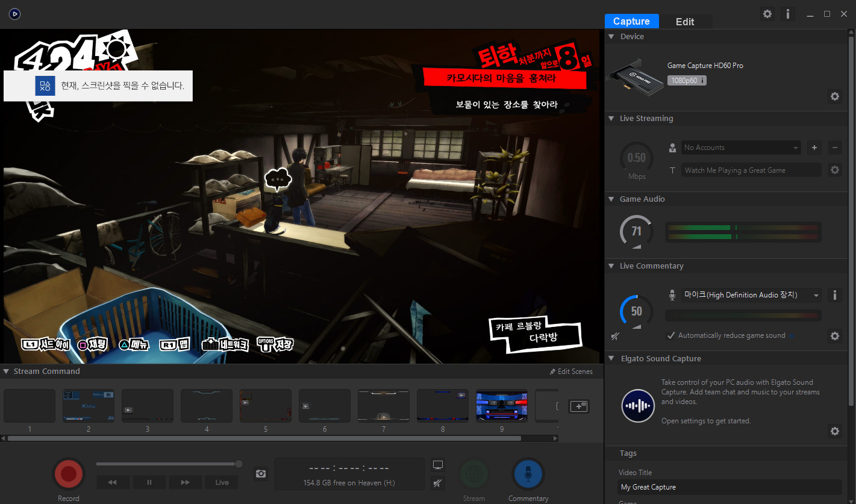This screenshot has height=504, width=856.
Task: Select scene thumbnail 5
Action: (266, 406)
